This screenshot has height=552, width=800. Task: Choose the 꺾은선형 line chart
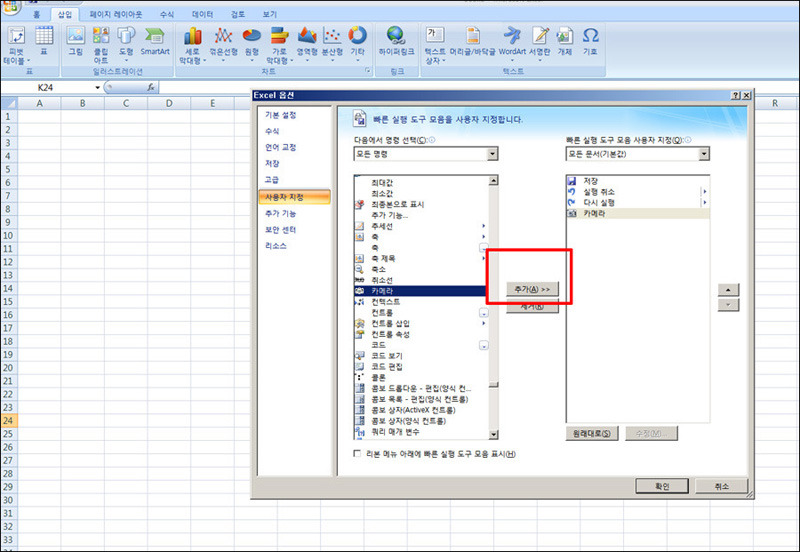tap(223, 44)
